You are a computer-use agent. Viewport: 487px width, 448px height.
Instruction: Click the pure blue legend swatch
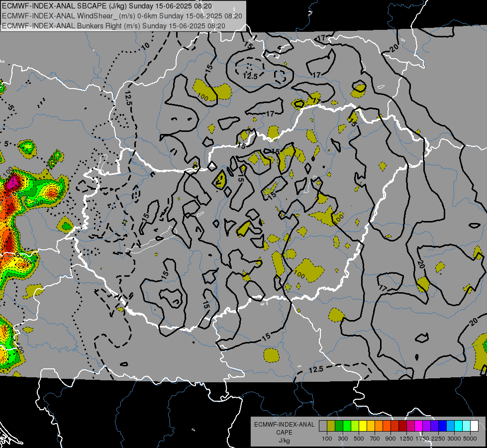[443, 426]
